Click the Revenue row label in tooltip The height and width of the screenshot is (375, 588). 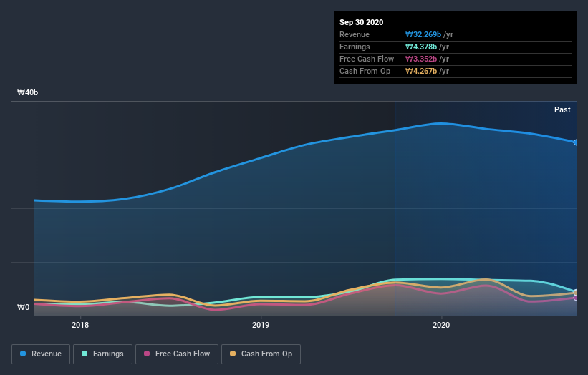[355, 34]
